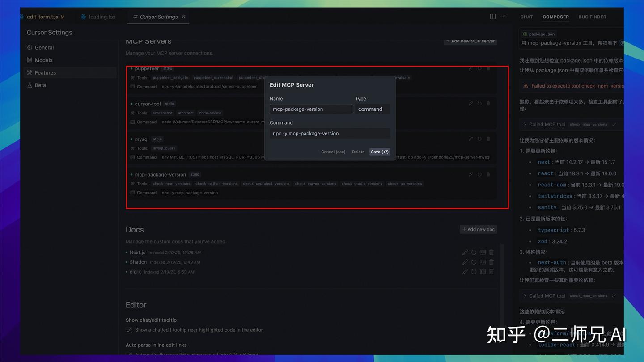Click the split editor icon in title bar

click(x=492, y=16)
